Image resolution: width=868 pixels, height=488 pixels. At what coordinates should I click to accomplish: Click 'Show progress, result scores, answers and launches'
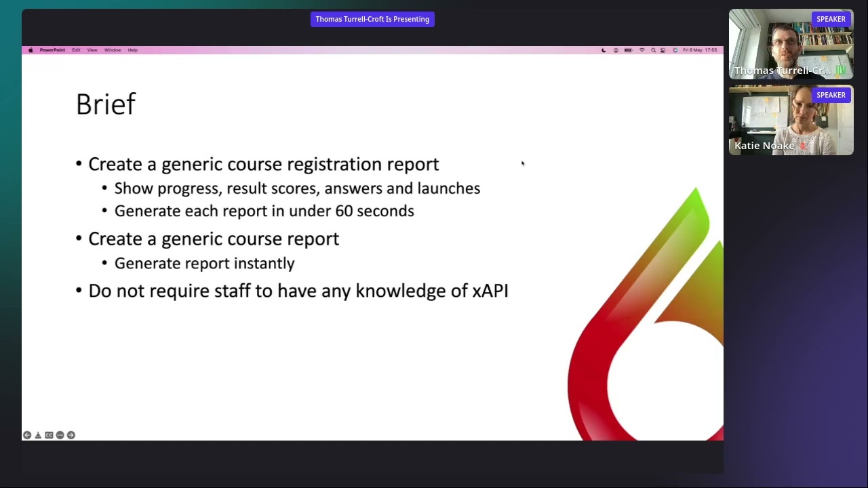point(297,188)
